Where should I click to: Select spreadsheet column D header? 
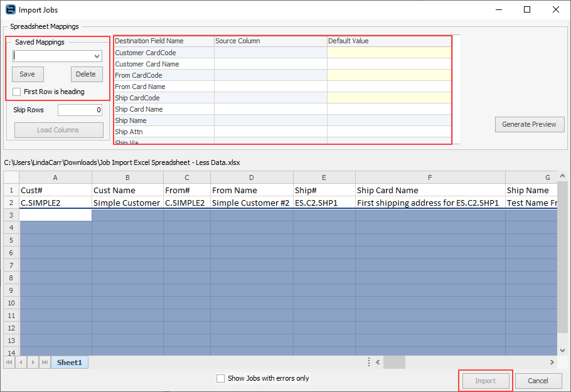[252, 177]
